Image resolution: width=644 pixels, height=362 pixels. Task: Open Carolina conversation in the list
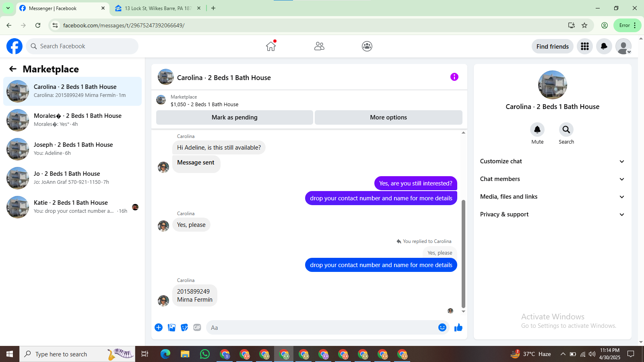(72, 91)
